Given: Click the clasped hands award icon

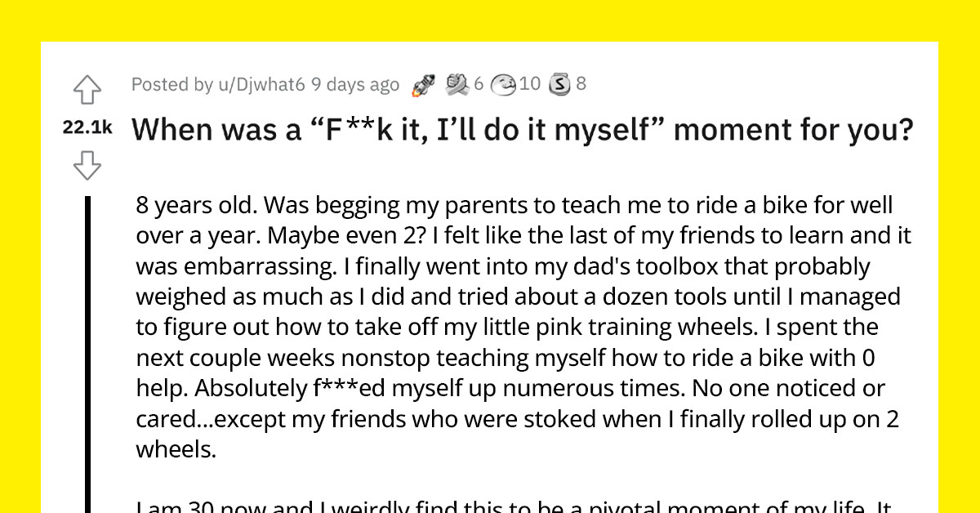Looking at the screenshot, I should coord(456,83).
